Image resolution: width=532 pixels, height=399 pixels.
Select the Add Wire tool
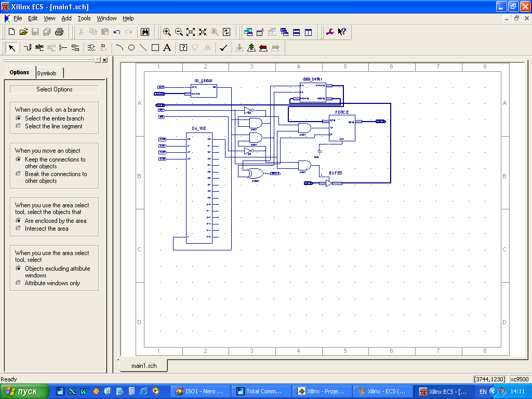[28, 48]
